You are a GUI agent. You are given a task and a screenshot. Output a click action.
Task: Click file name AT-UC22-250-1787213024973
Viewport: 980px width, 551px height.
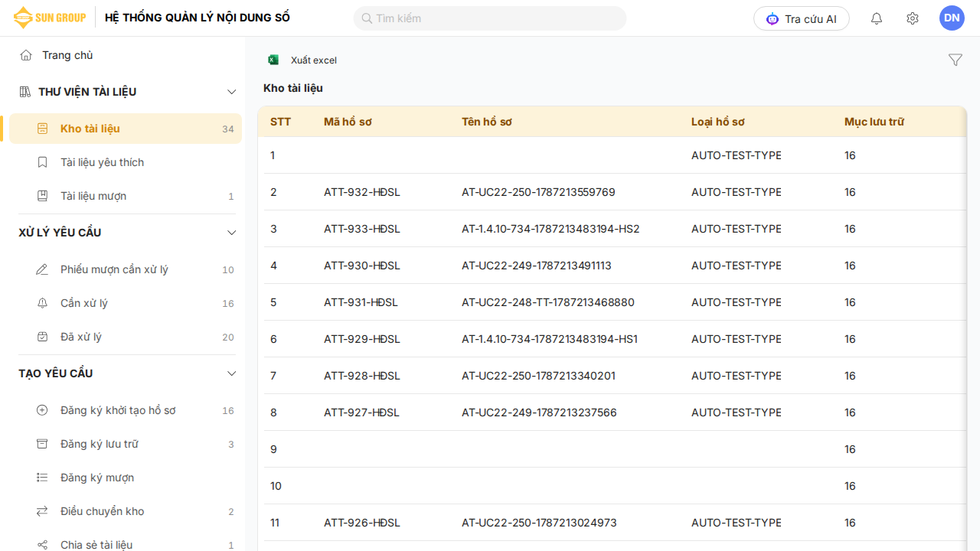click(x=539, y=523)
